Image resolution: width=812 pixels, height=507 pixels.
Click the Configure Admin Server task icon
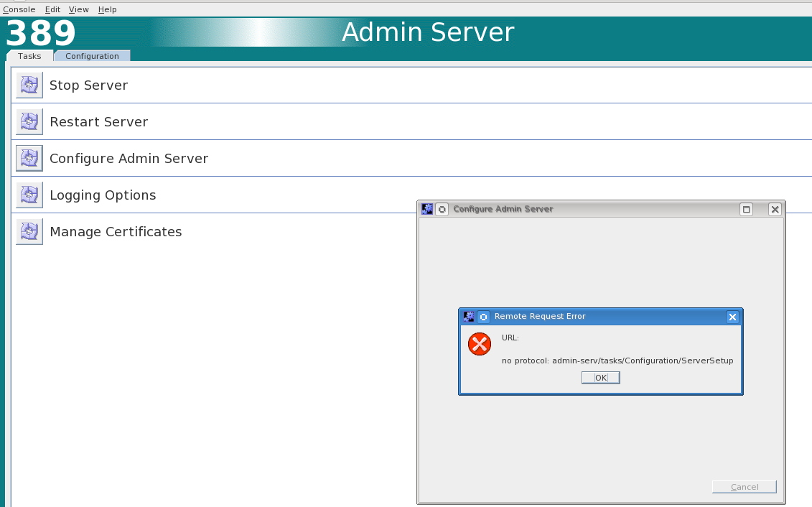coord(29,159)
